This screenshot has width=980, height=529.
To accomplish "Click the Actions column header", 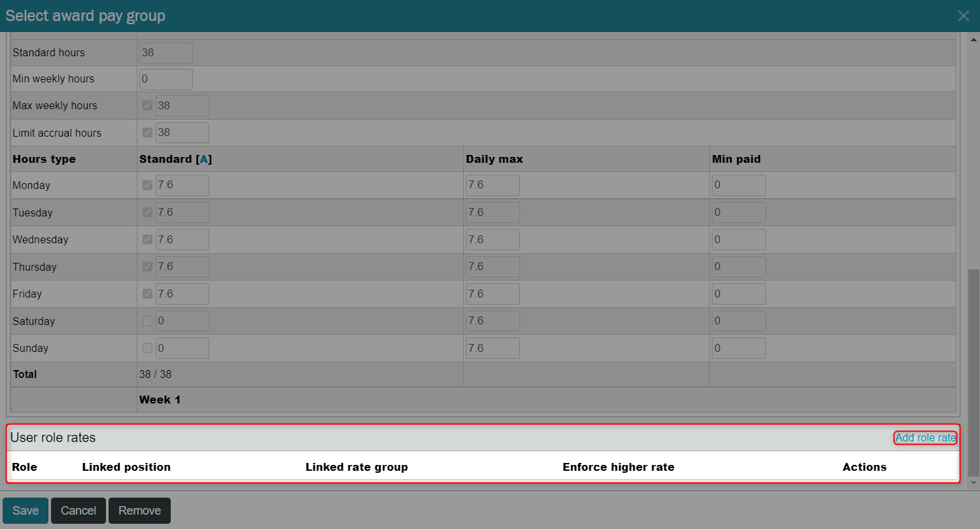I will click(864, 467).
